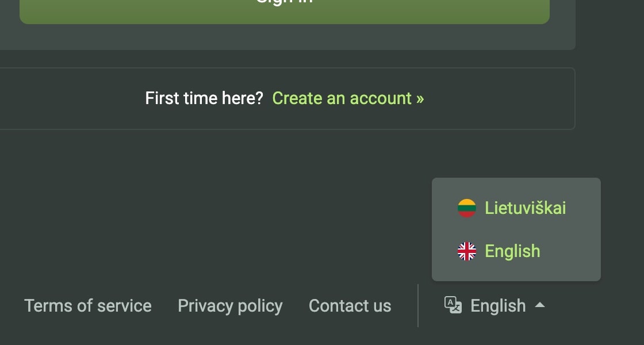Screen dimensions: 644x345
Task: Open the footer English language selector
Action: tap(497, 305)
